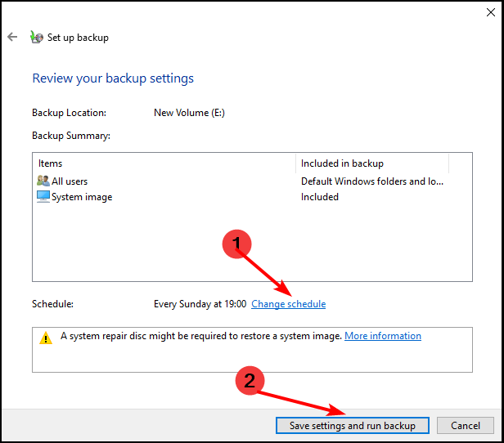Cancel the backup setup

pyautogui.click(x=465, y=425)
